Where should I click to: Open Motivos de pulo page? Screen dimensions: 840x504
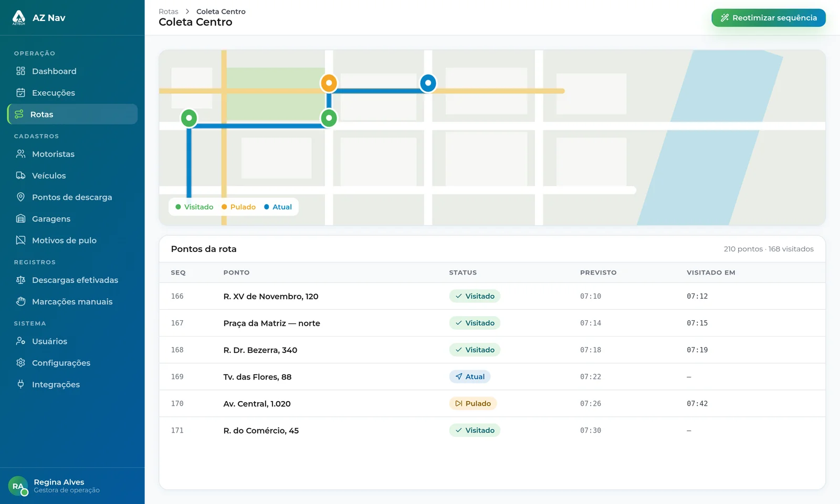pos(72,240)
